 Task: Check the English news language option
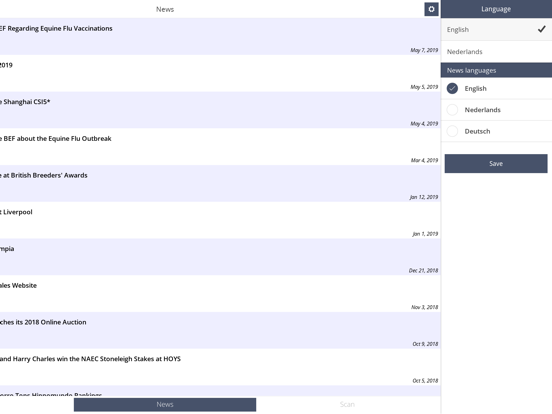click(496, 88)
